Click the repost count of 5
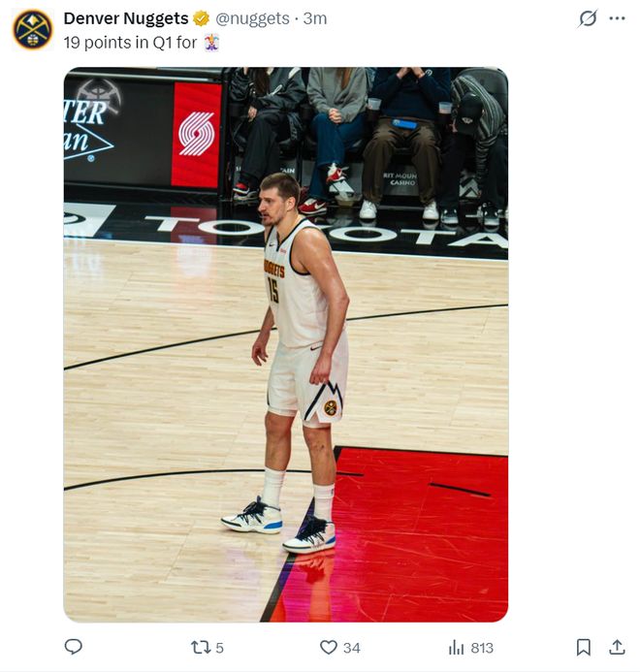 click(x=219, y=648)
